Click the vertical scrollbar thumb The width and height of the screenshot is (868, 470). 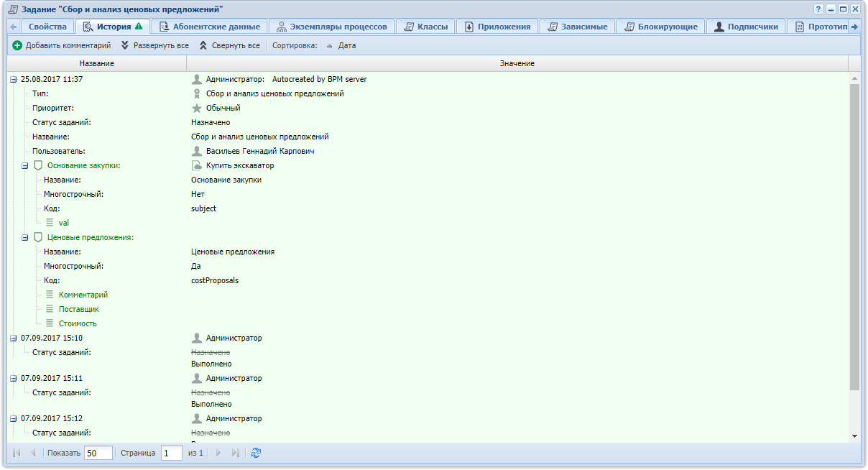854,237
